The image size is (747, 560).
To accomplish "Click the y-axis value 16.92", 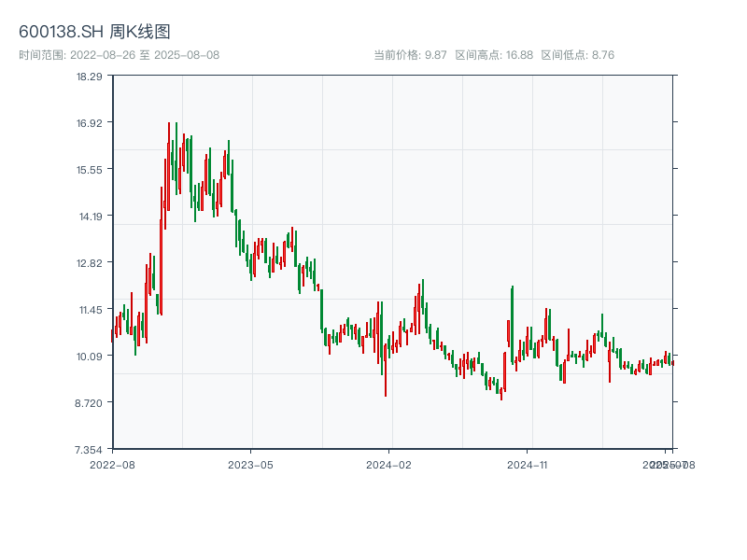I will (x=89, y=123).
